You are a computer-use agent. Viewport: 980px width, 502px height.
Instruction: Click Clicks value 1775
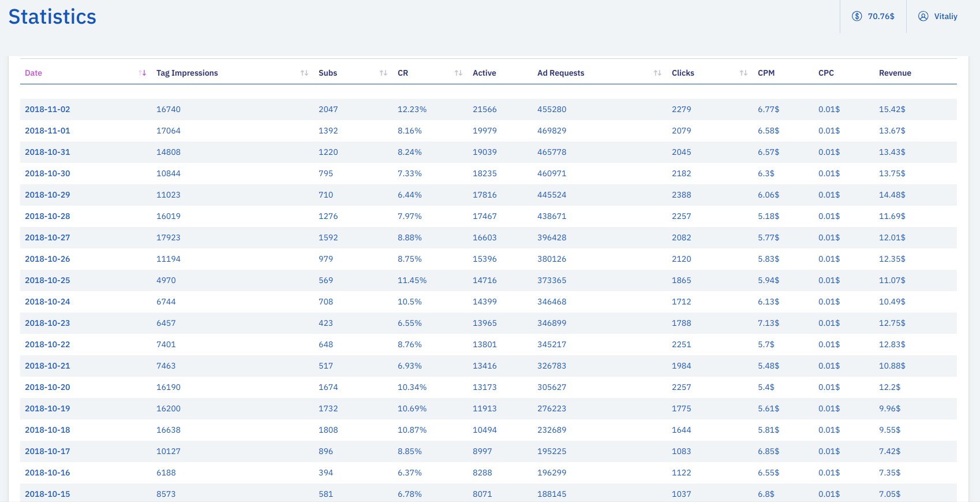pyautogui.click(x=682, y=408)
